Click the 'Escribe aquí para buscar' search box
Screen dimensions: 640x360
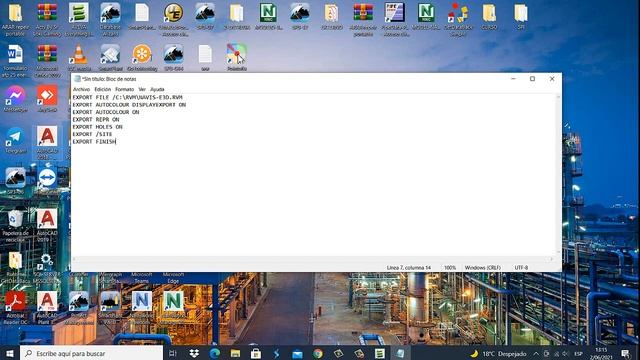91,353
